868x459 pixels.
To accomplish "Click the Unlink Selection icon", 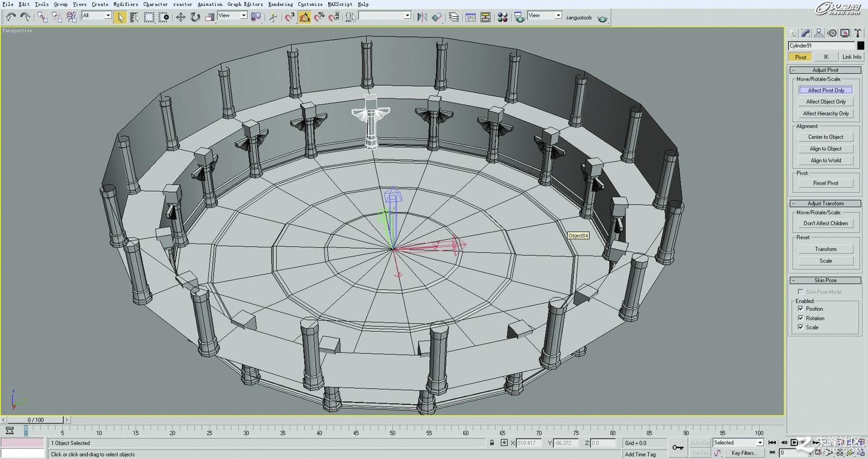I will (x=57, y=17).
